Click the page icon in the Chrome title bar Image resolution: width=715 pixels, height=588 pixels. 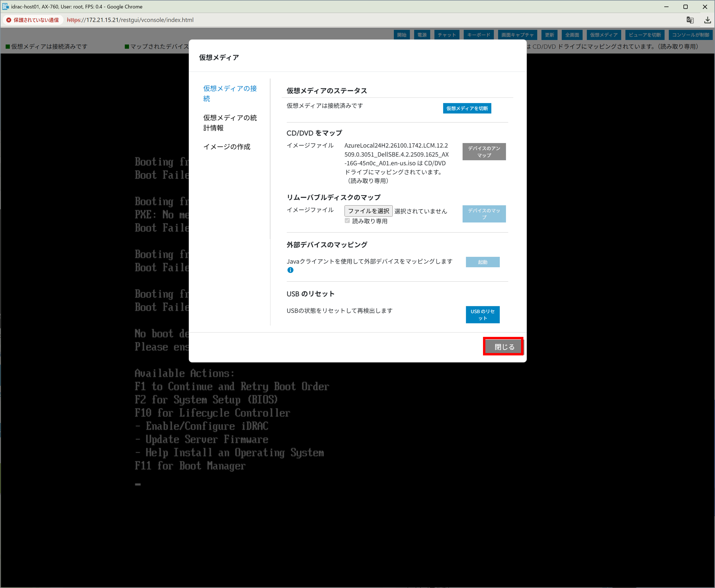[5, 6]
